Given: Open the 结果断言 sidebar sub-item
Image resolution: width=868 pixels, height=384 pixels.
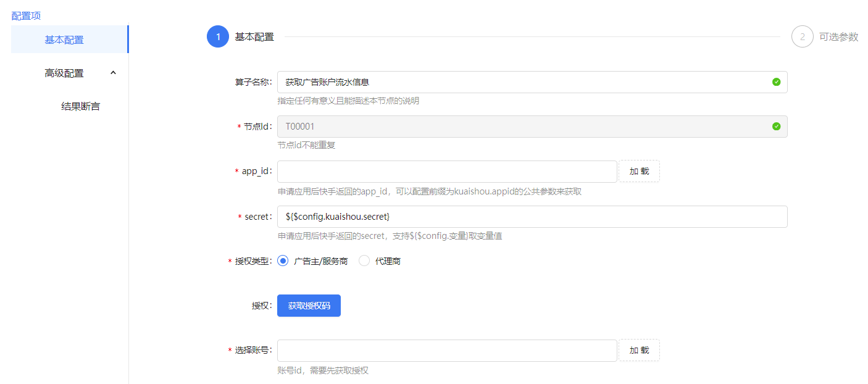Looking at the screenshot, I should click(x=80, y=106).
